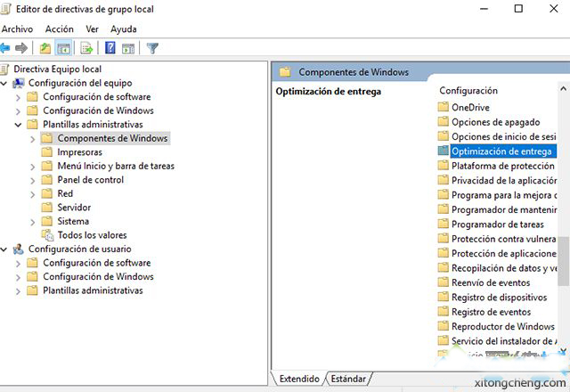Click the Back arrow toolbar icon

[x=4, y=47]
